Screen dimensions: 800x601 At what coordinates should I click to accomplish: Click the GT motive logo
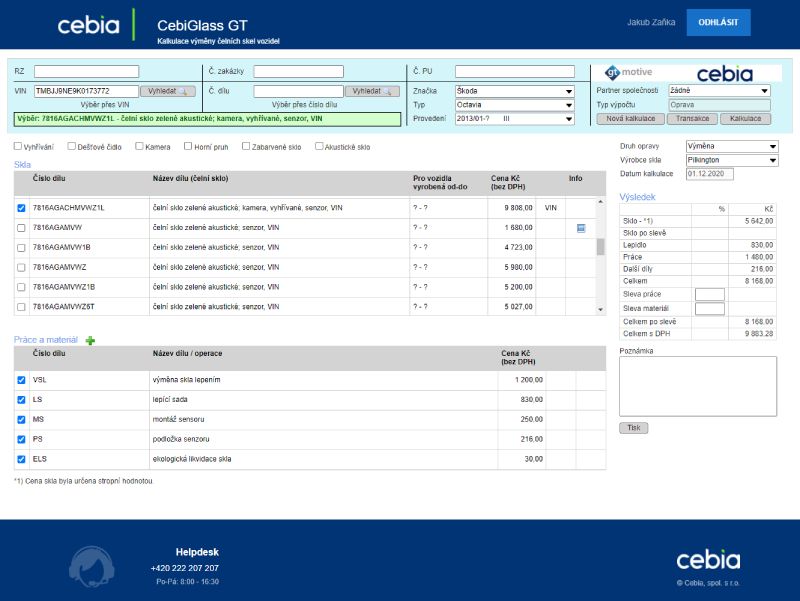coord(629,72)
